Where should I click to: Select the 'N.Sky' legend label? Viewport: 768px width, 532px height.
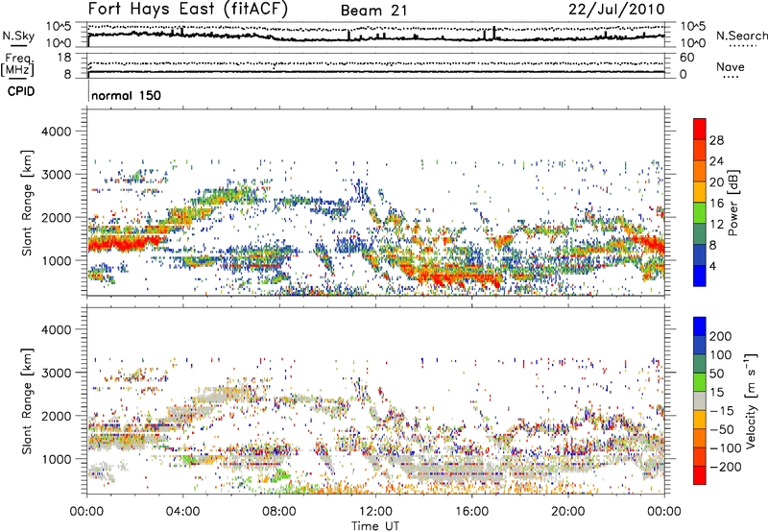pyautogui.click(x=18, y=36)
